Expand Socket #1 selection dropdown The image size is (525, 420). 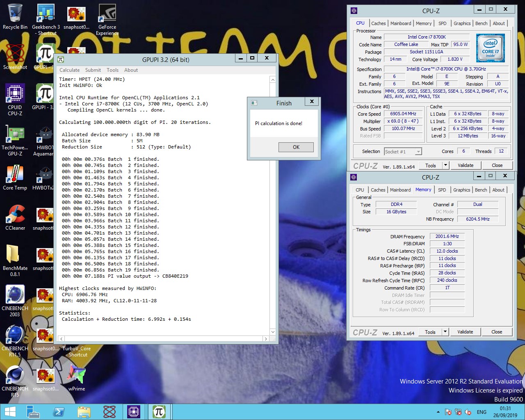(418, 152)
